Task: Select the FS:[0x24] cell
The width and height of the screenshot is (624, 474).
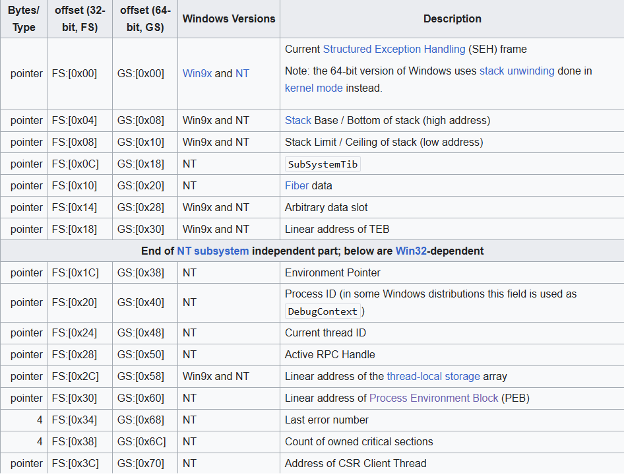Action: coord(80,333)
